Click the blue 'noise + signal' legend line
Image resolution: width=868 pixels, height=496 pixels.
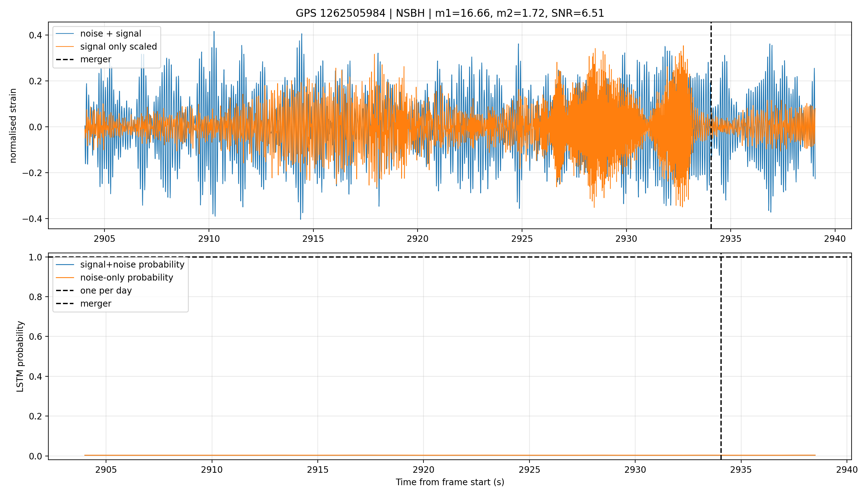tap(65, 33)
